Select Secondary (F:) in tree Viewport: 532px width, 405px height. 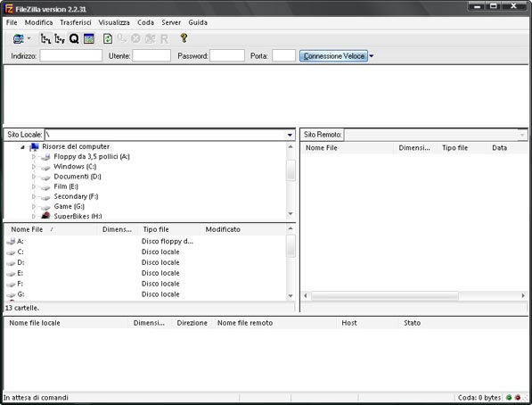click(76, 196)
